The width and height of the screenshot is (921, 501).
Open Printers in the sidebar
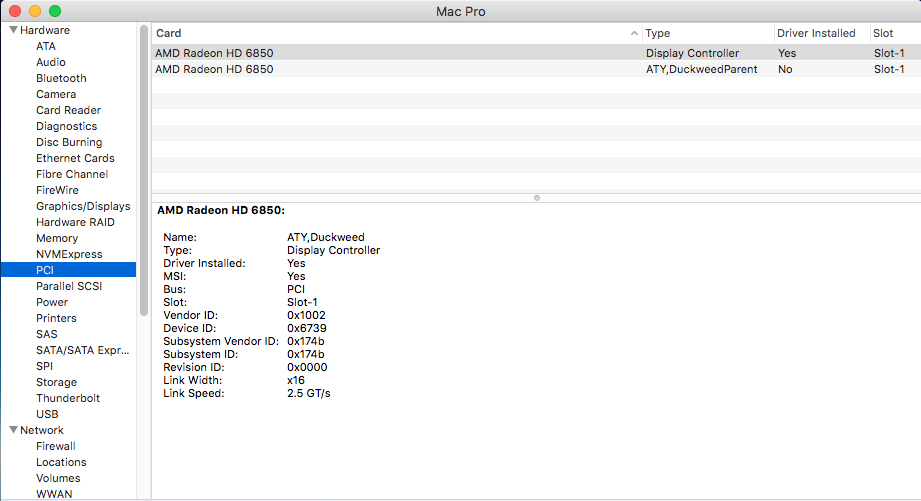tap(56, 318)
